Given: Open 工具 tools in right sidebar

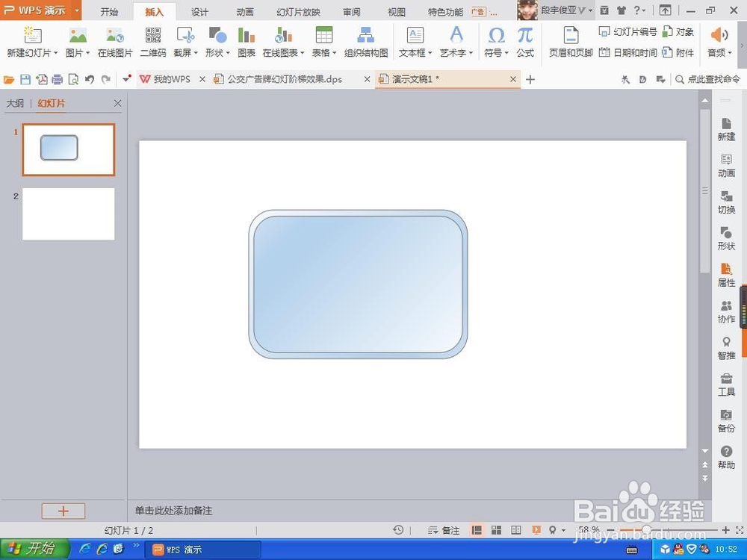Looking at the screenshot, I should coord(726,385).
